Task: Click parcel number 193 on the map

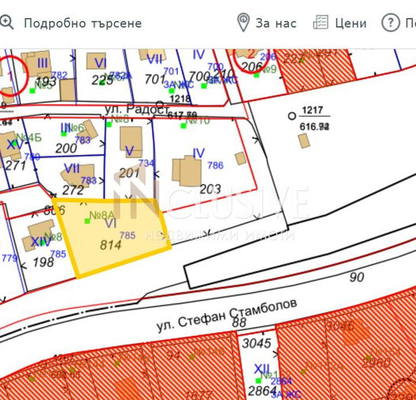Action: coord(46,82)
